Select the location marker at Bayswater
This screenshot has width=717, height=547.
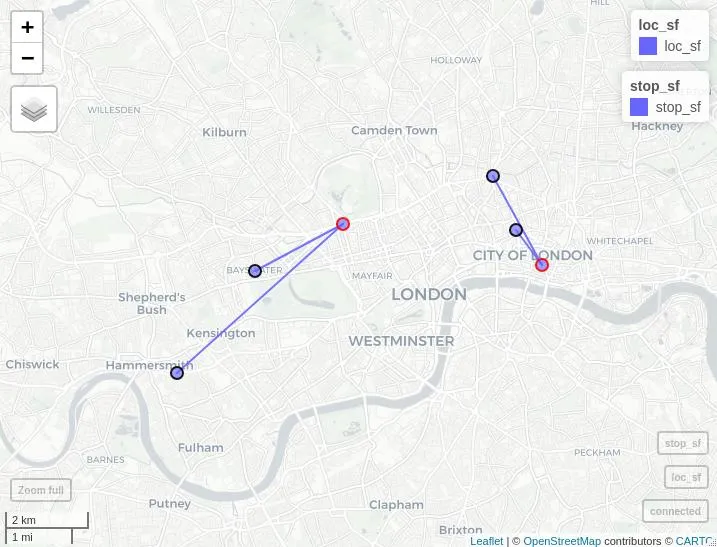[255, 271]
